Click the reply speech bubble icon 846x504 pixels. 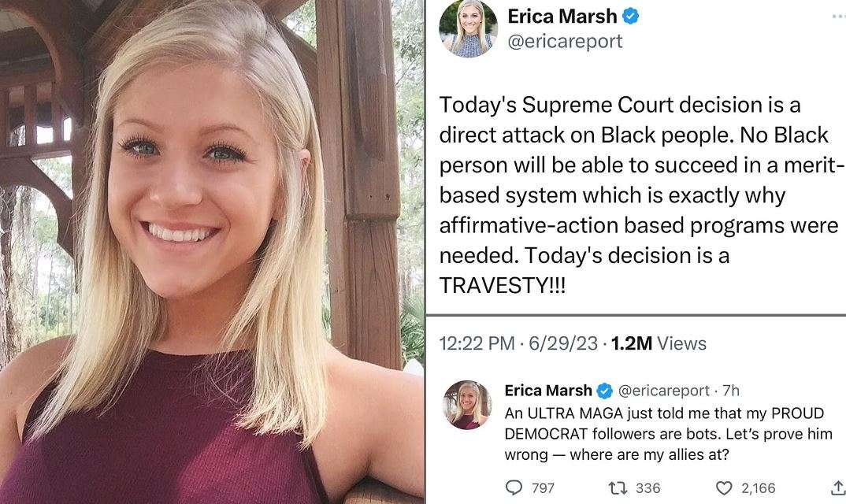[x=514, y=488]
